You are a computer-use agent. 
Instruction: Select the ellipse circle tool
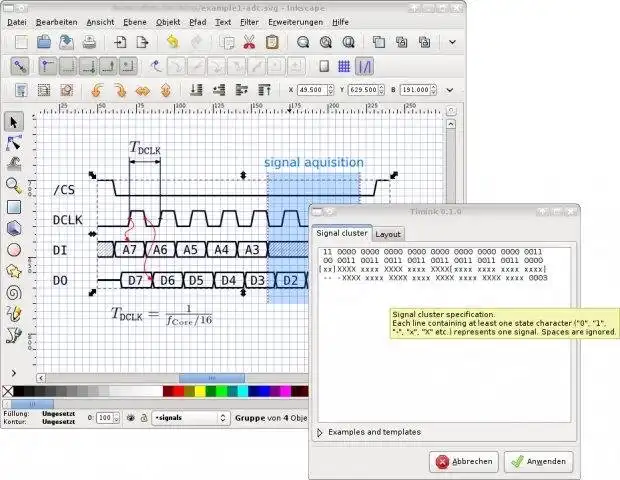tap(14, 250)
